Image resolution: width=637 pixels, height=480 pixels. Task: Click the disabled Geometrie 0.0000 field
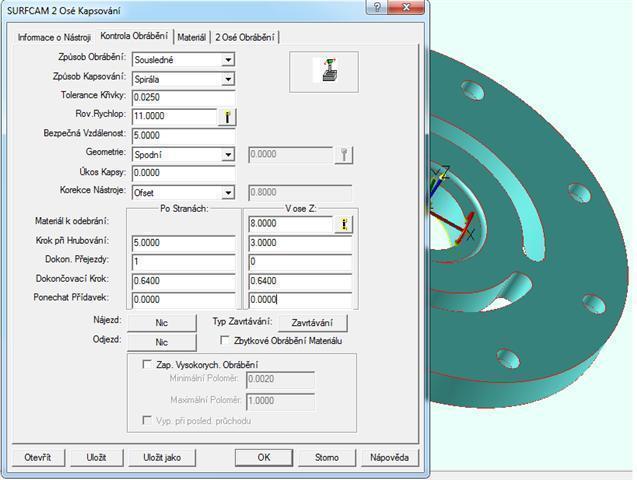pos(290,154)
